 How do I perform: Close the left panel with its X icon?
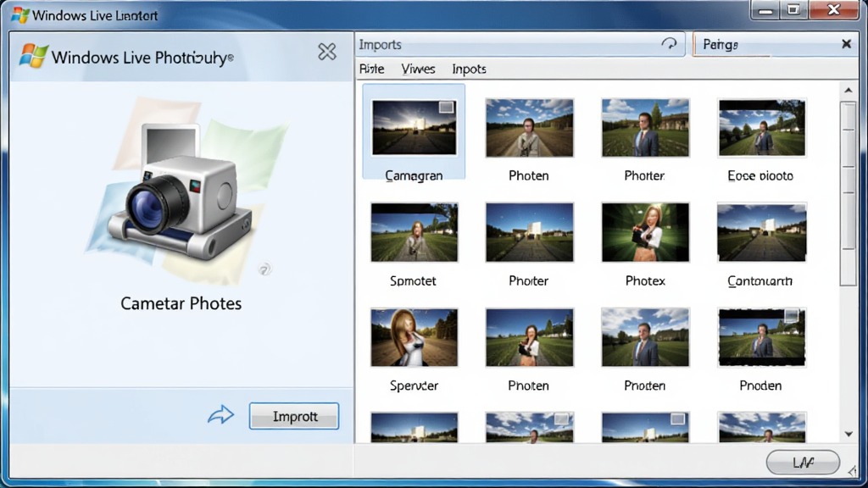[327, 52]
